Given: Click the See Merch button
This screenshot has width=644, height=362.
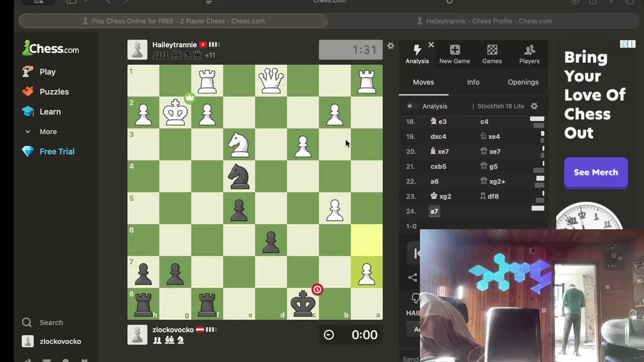Looking at the screenshot, I should (x=596, y=172).
